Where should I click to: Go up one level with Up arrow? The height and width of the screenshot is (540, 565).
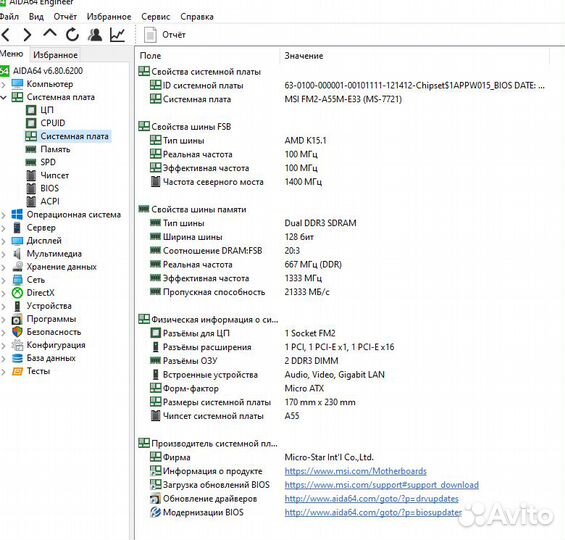pyautogui.click(x=50, y=34)
